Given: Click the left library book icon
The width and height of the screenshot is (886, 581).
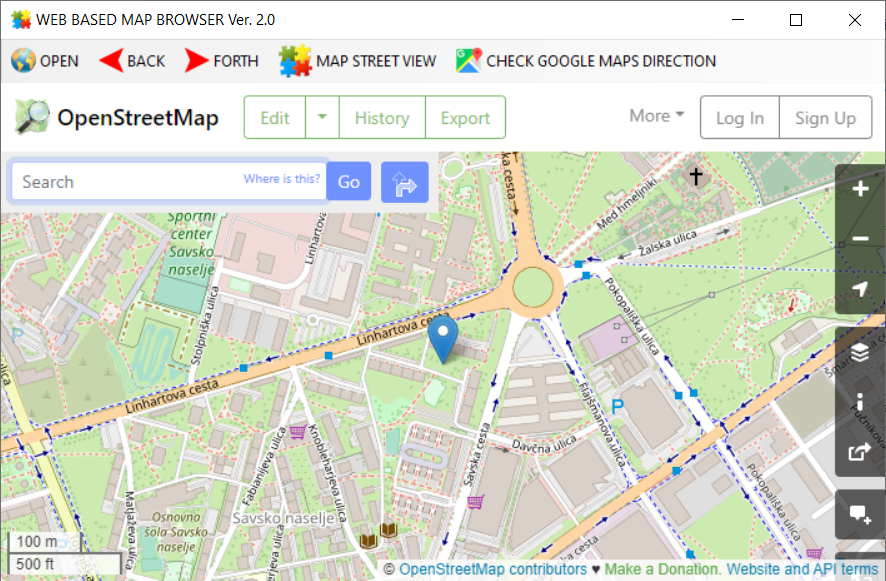Looking at the screenshot, I should coord(368,541).
